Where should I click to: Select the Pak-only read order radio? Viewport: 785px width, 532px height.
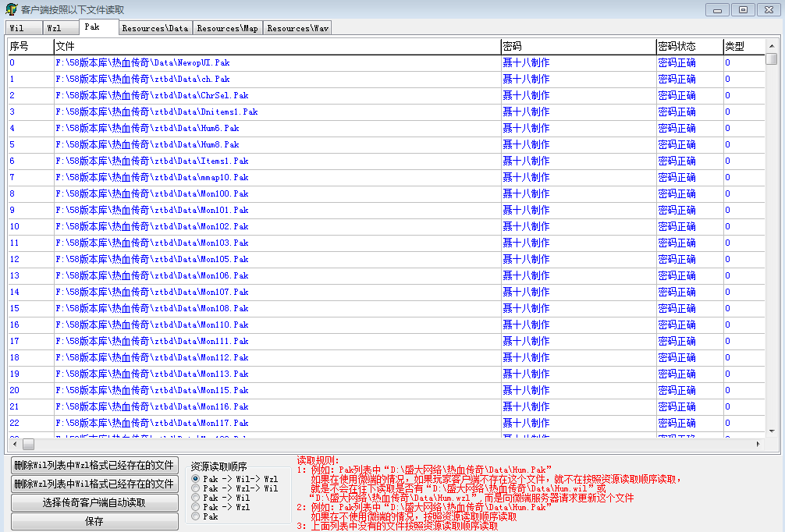point(195,516)
